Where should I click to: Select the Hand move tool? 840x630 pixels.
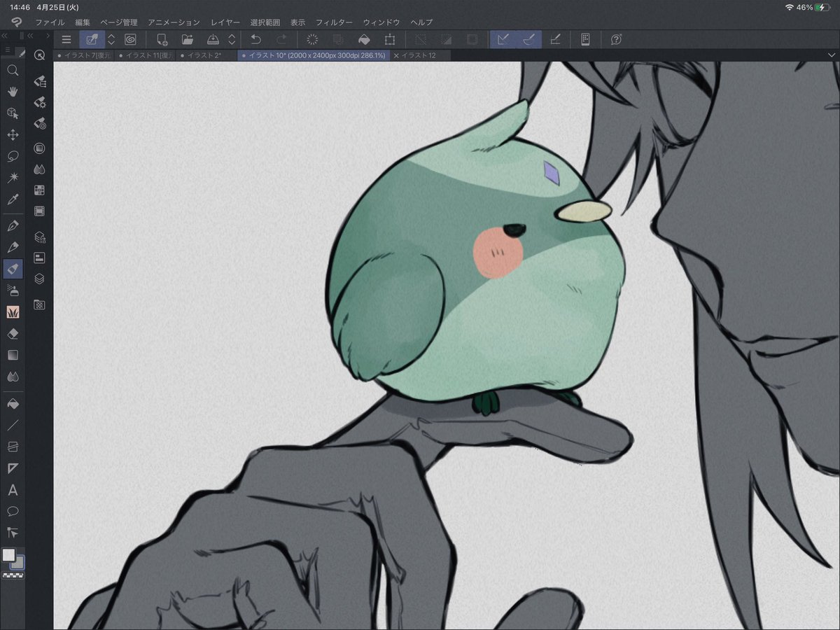(x=13, y=91)
